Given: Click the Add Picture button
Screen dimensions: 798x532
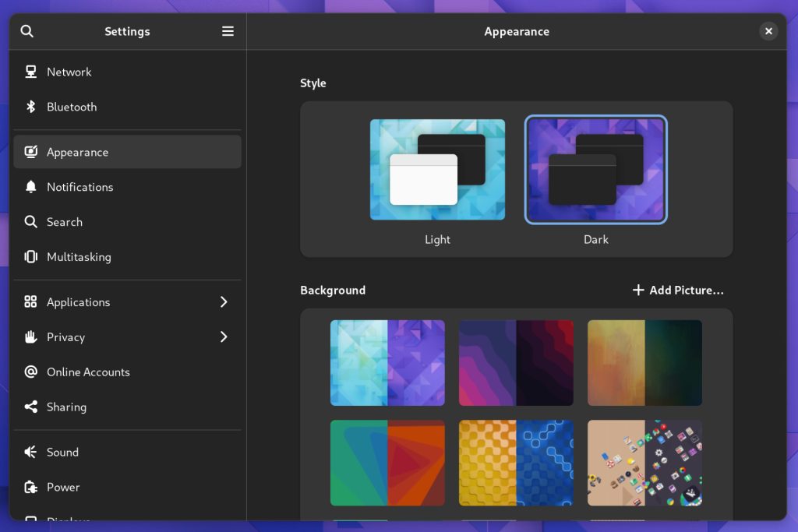Looking at the screenshot, I should [x=678, y=290].
